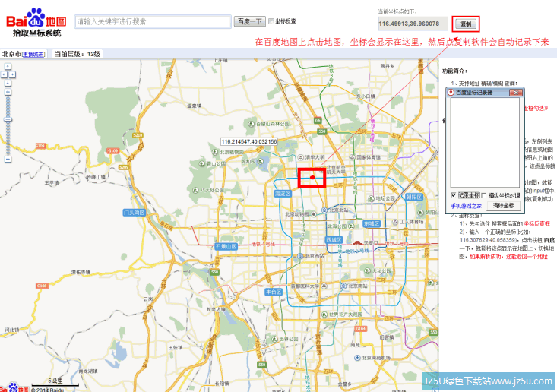Click the 东城区 district label

pyautogui.click(x=372, y=223)
